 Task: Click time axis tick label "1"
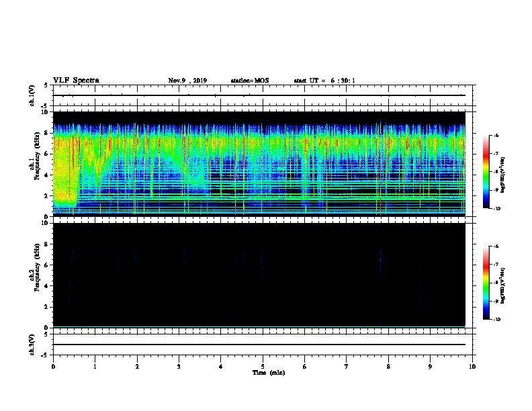[x=95, y=367]
